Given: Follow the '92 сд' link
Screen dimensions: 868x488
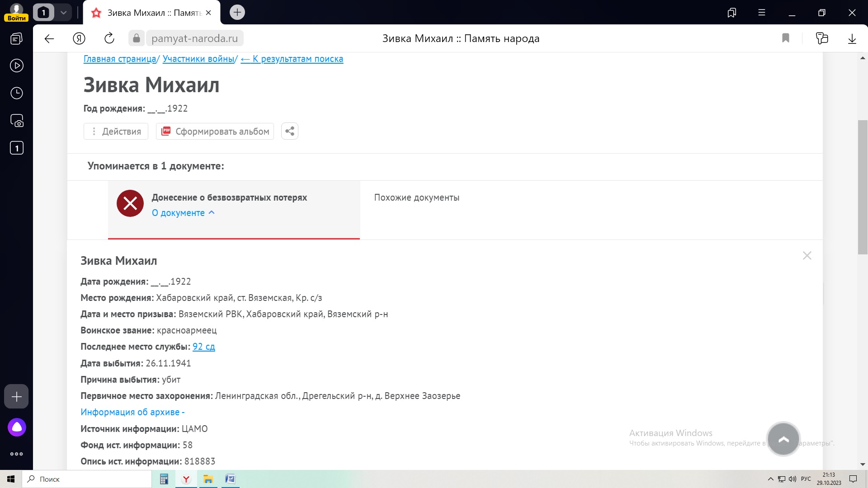Looking at the screenshot, I should click(x=203, y=347).
